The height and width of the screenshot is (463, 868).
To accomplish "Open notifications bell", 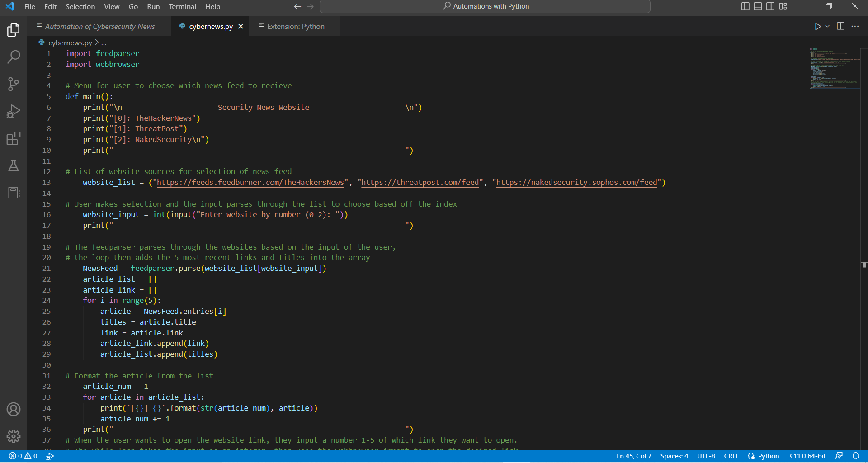I will pos(855,456).
